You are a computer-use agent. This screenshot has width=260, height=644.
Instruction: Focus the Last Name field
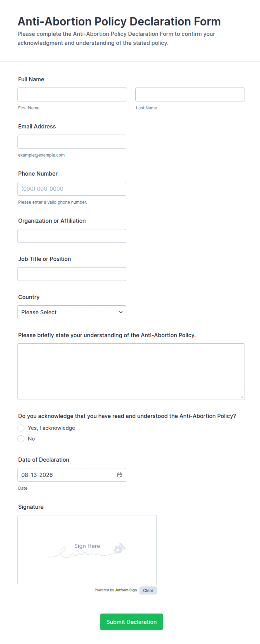click(190, 95)
